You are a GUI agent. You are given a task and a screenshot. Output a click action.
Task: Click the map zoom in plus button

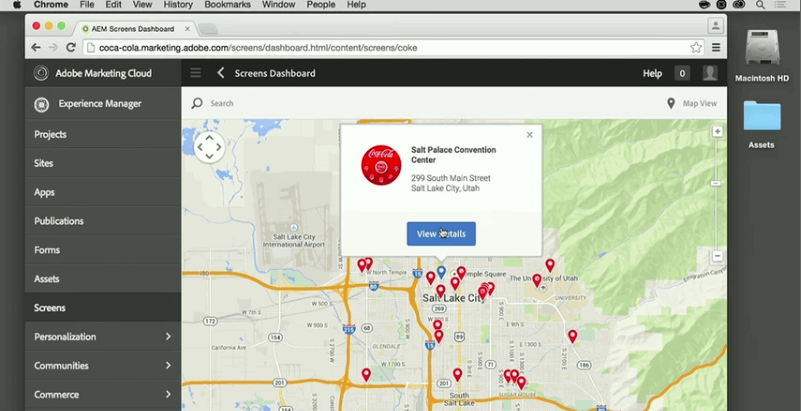coord(717,132)
